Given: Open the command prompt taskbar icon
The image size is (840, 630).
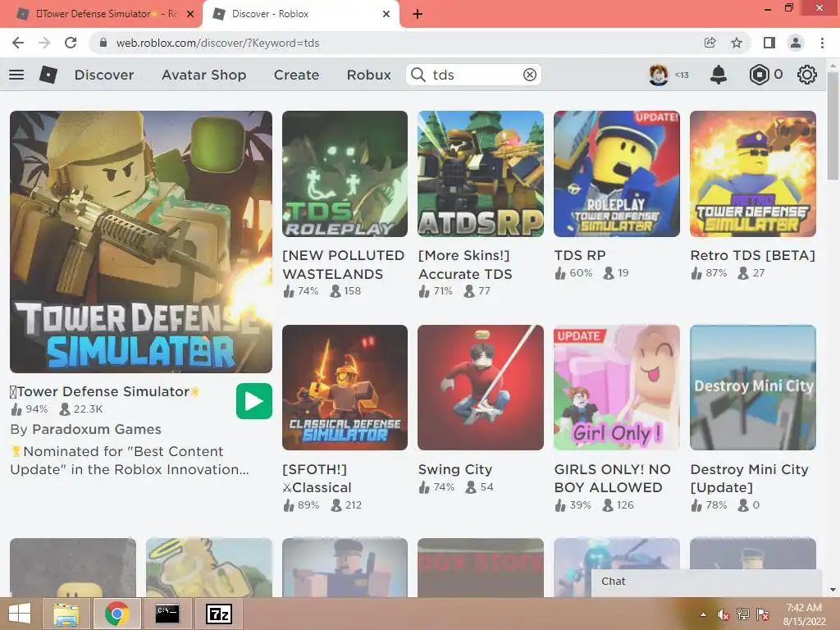Looking at the screenshot, I should click(167, 614).
